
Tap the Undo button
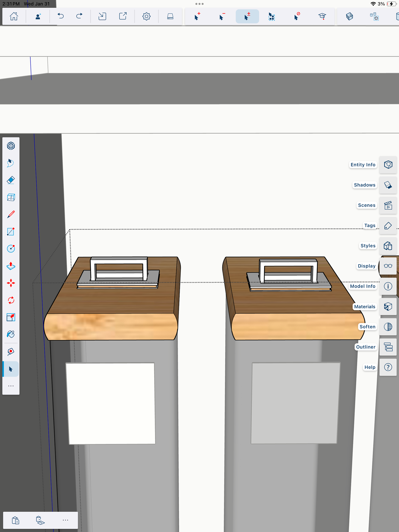[60, 16]
